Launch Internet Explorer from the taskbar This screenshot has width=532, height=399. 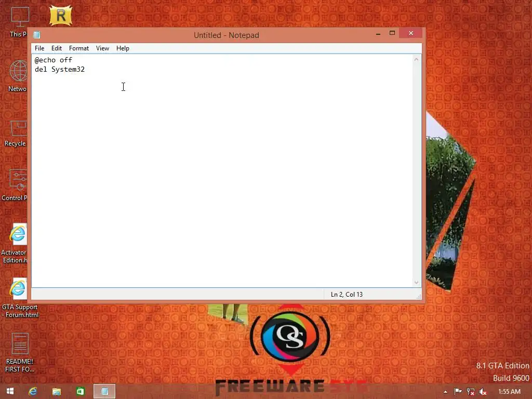33,391
